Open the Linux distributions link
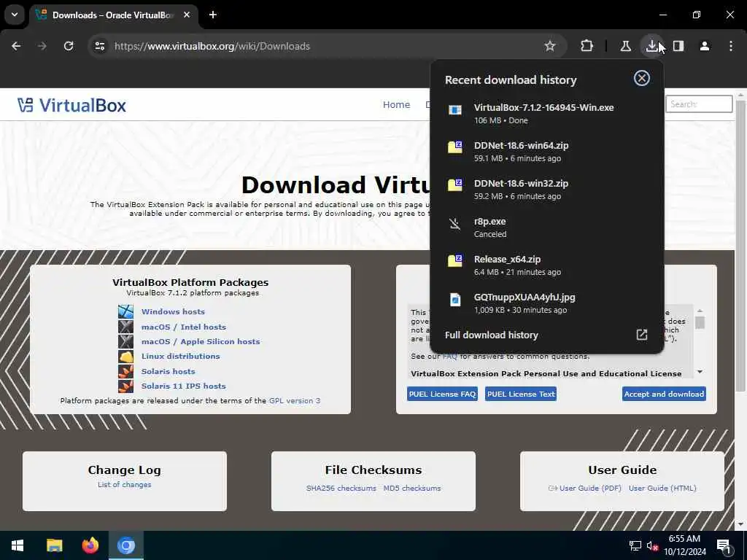This screenshot has height=560, width=747. coord(181,356)
